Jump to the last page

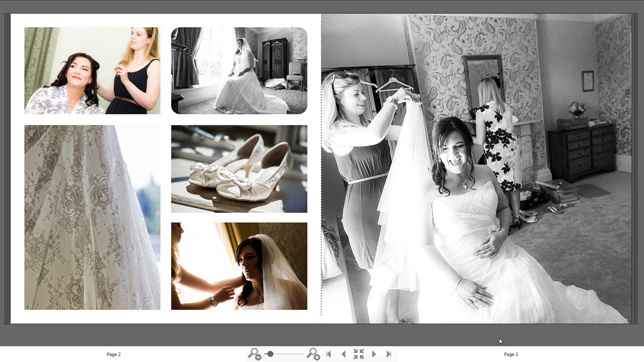(389, 354)
